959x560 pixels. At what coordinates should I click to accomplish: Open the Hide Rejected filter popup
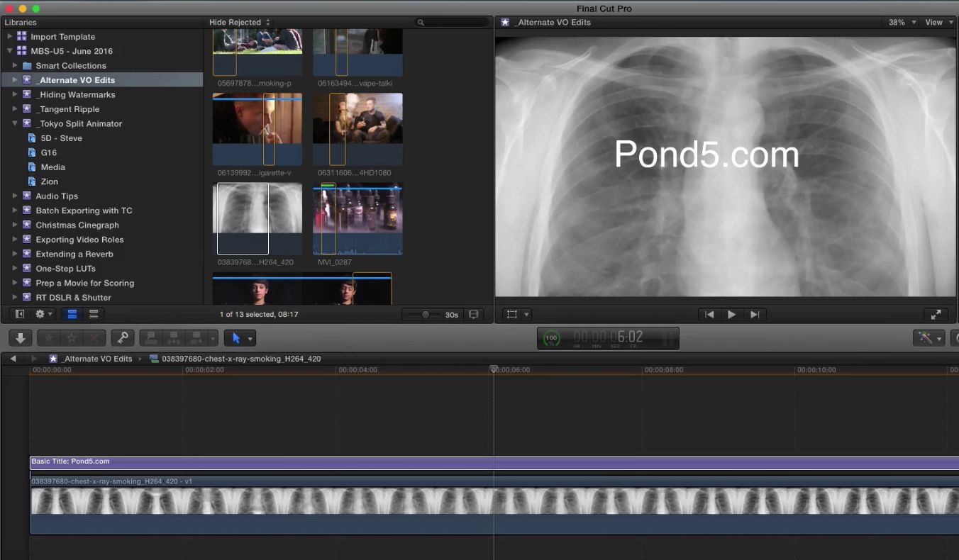240,22
